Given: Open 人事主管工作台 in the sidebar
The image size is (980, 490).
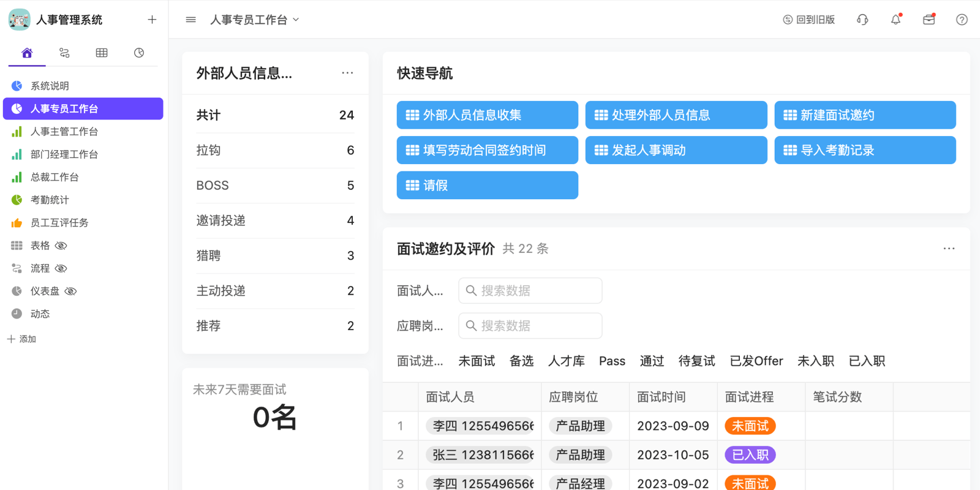Looking at the screenshot, I should coord(64,132).
